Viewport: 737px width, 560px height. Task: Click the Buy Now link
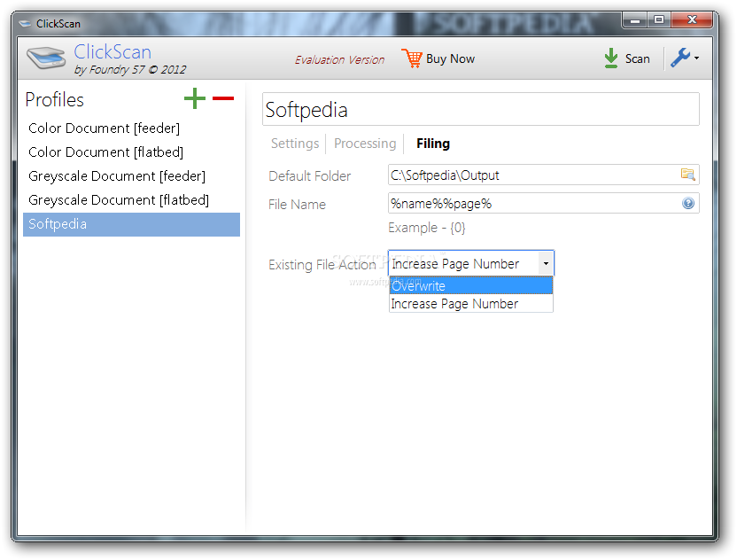[450, 58]
